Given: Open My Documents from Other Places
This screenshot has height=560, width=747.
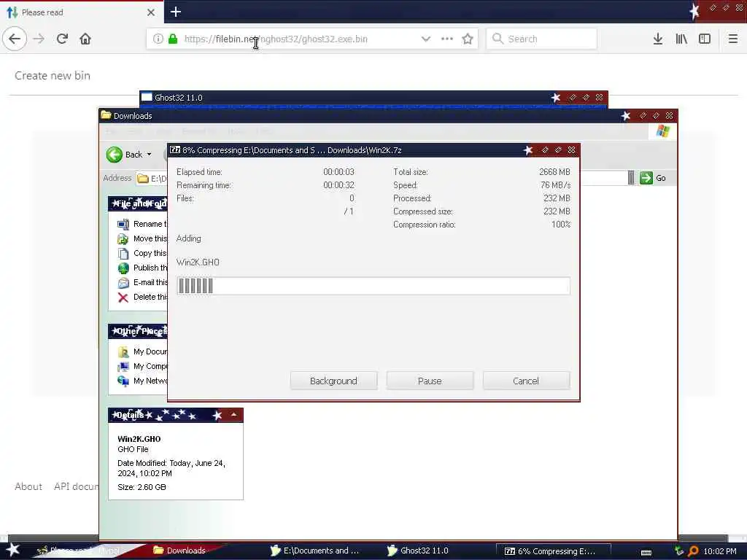Looking at the screenshot, I should pyautogui.click(x=142, y=352).
